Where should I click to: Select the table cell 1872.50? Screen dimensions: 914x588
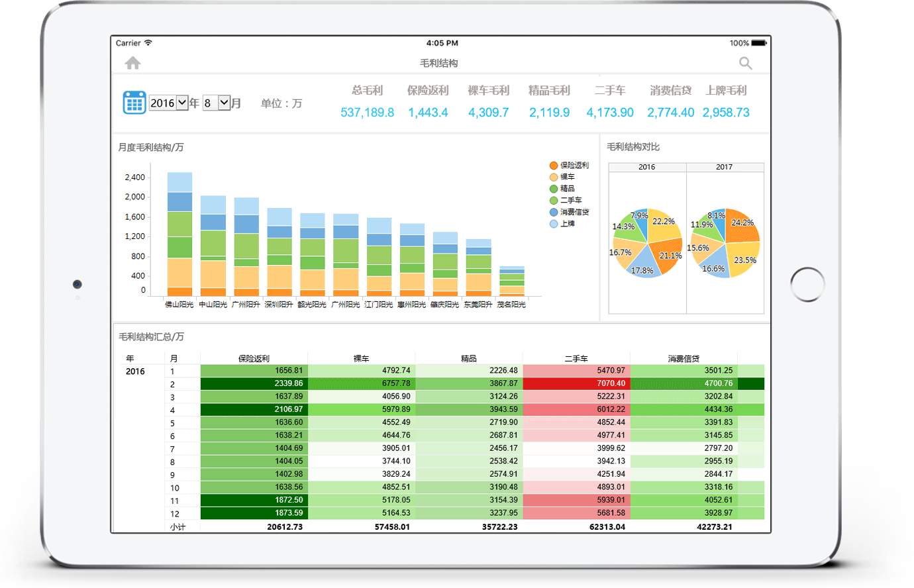pos(254,500)
